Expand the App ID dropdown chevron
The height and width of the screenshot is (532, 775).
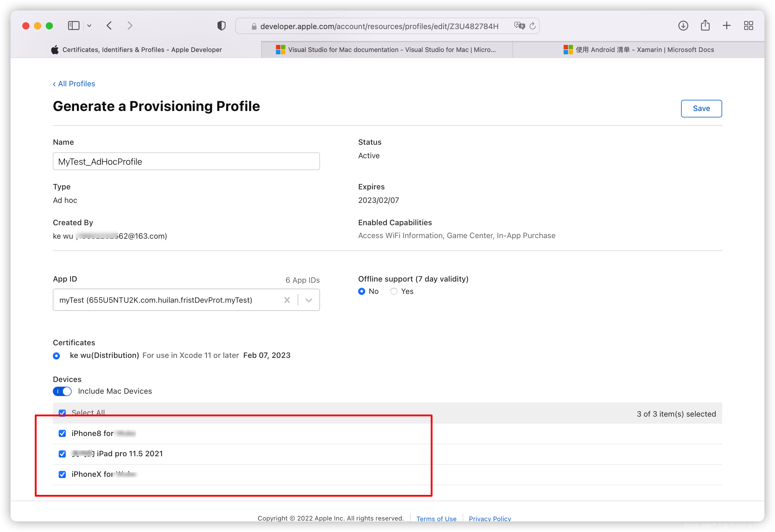309,300
